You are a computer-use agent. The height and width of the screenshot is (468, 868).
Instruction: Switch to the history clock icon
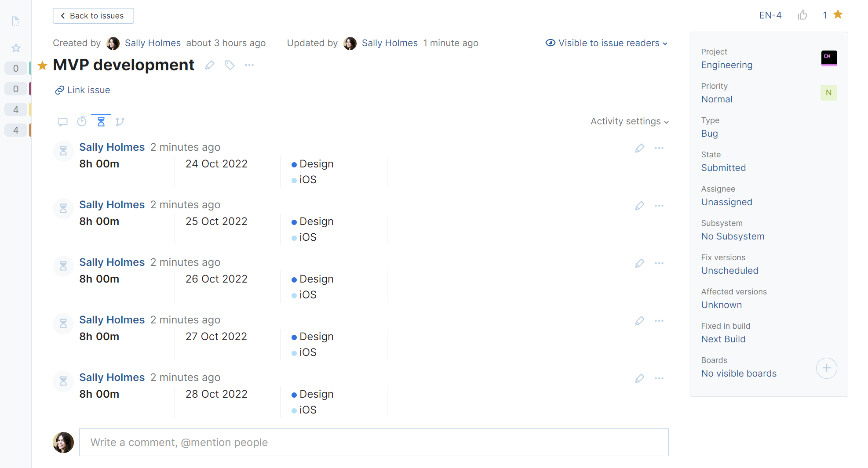pyautogui.click(x=82, y=122)
